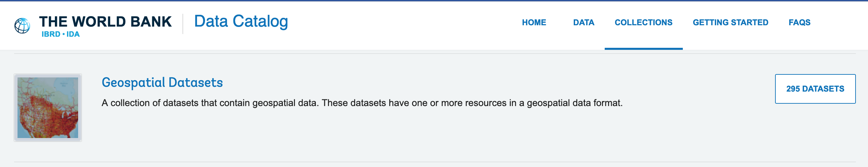Open the DATA navigation item
This screenshot has height=167, width=868.
tap(583, 23)
